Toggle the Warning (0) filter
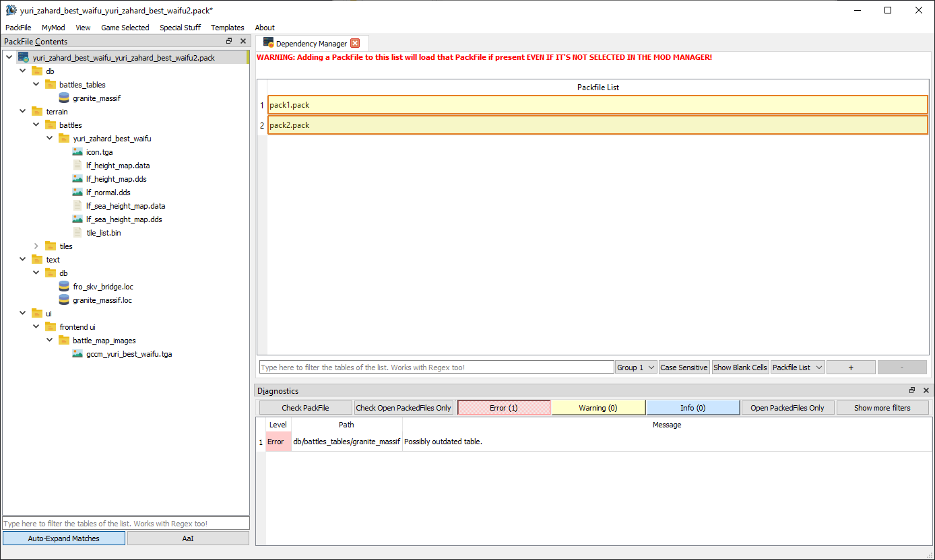 tap(598, 408)
